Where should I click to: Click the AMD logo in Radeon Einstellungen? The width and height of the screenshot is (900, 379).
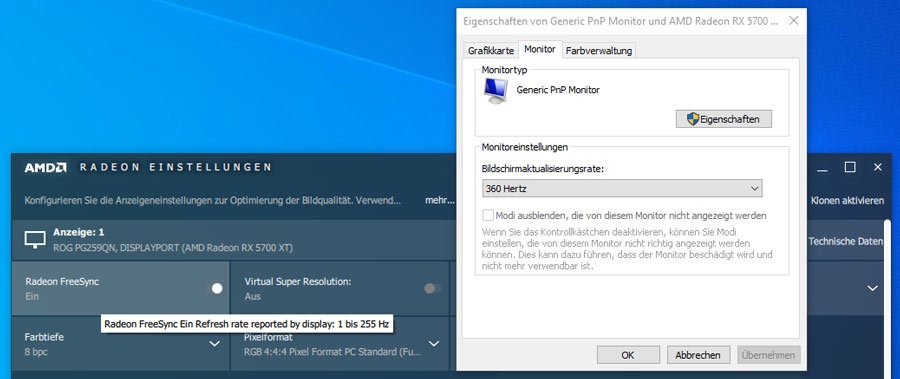click(x=45, y=167)
